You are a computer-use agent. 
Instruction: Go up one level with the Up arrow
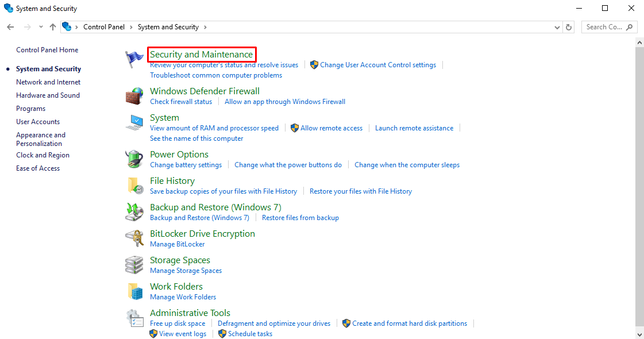[x=53, y=27]
